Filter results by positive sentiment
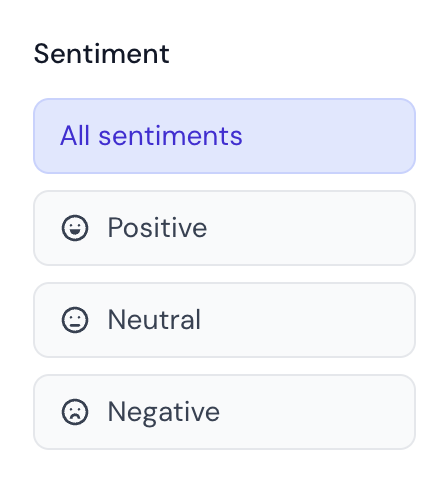This screenshot has height=492, width=446. 224,228
